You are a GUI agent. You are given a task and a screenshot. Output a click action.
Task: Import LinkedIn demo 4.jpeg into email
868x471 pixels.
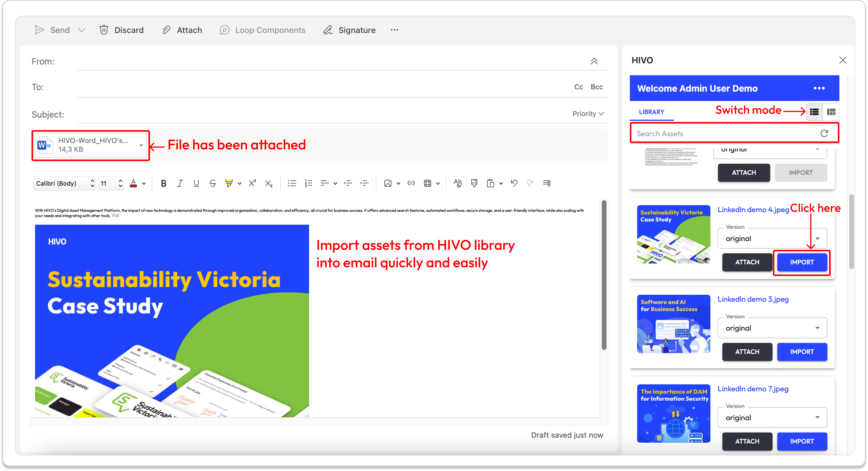[802, 262]
